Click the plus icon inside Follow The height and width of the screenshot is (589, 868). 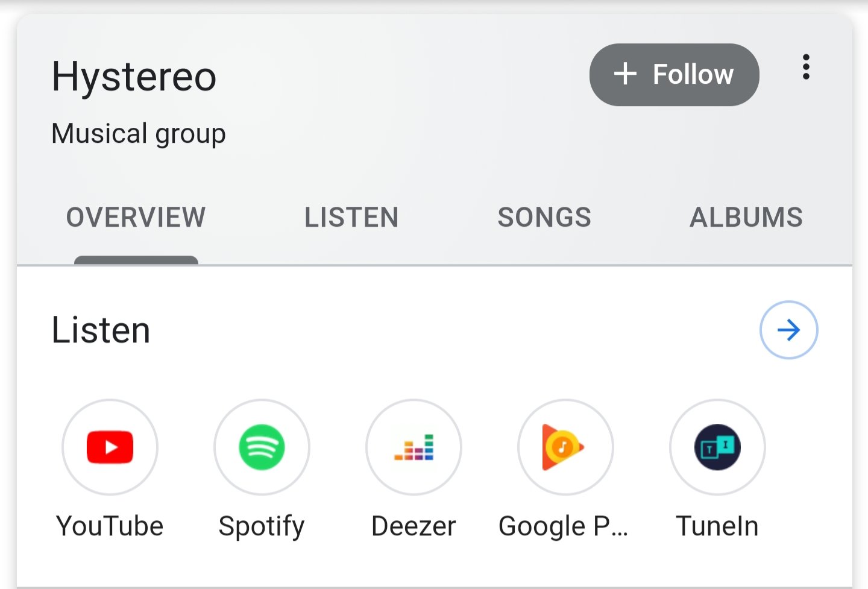click(625, 74)
